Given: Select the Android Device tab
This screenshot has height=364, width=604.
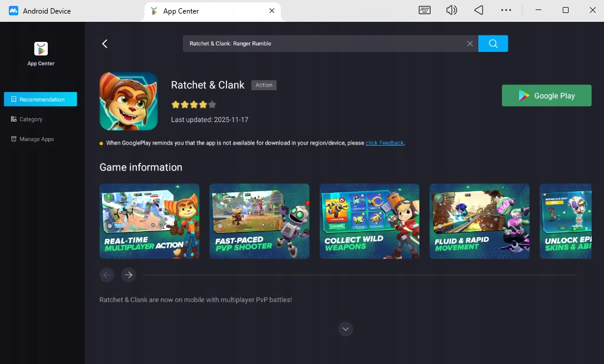Looking at the screenshot, I should (47, 11).
